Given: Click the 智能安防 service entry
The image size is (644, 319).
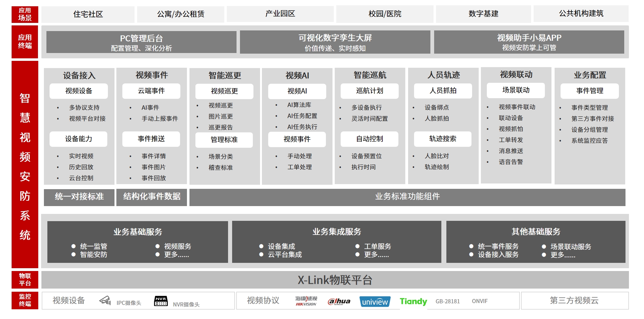Looking at the screenshot, I should pyautogui.click(x=93, y=254).
